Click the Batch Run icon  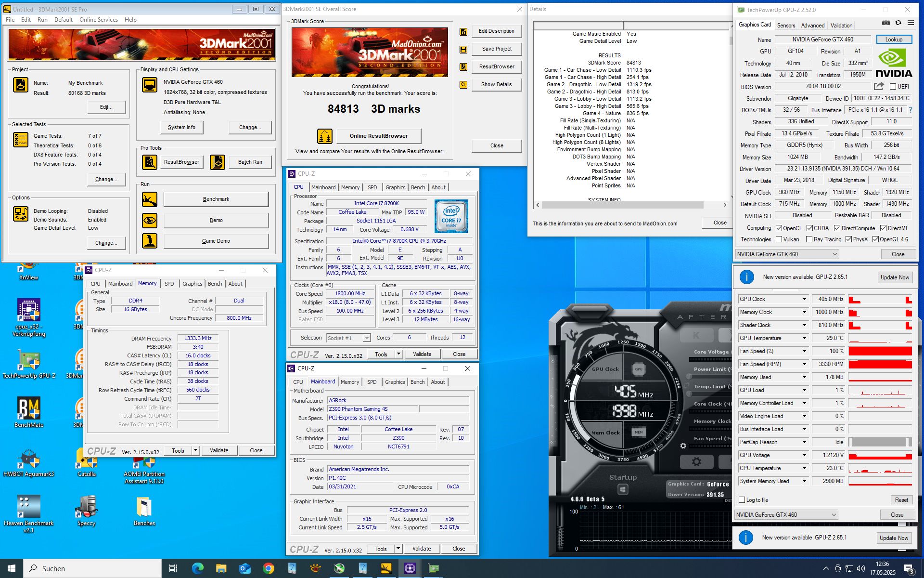218,162
